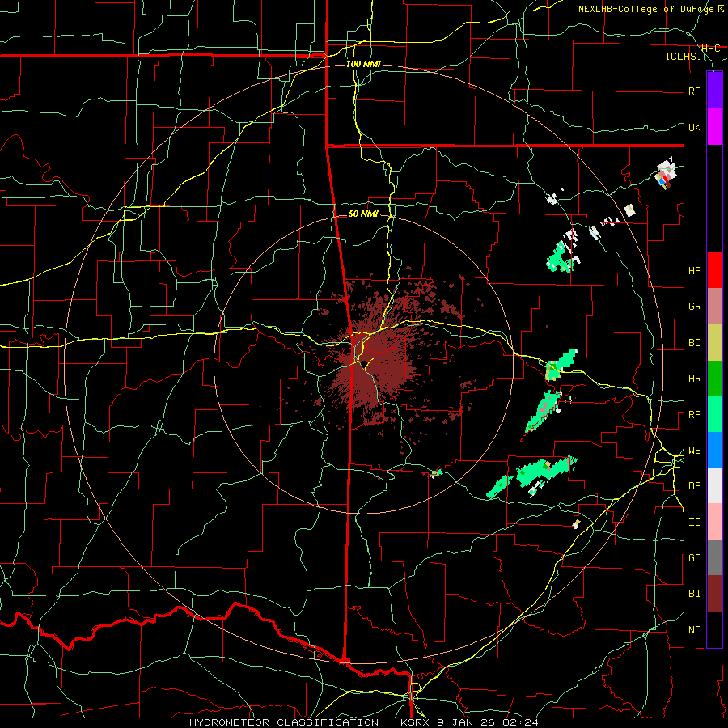Click the yellow BD legend color swatch
728x728 pixels.
coord(714,343)
